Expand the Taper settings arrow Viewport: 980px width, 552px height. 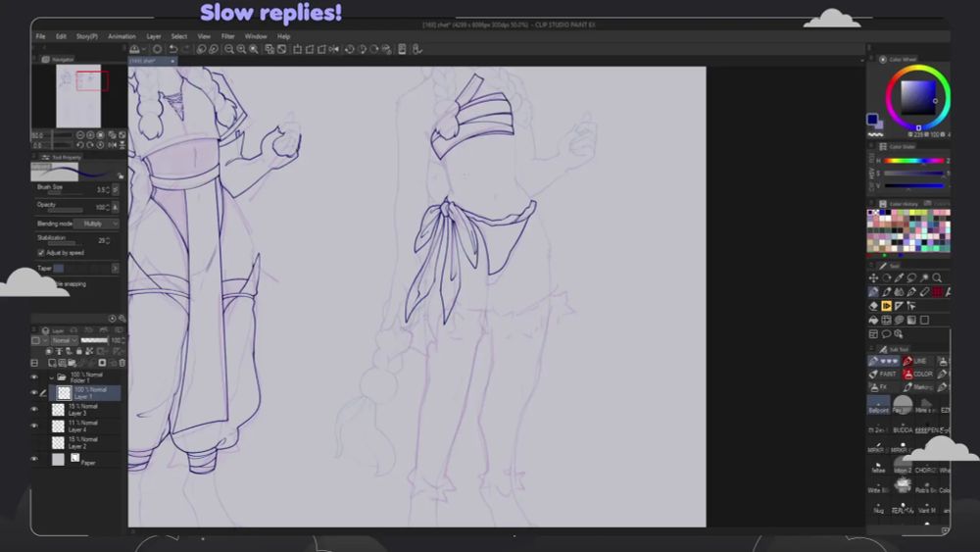[x=115, y=269]
